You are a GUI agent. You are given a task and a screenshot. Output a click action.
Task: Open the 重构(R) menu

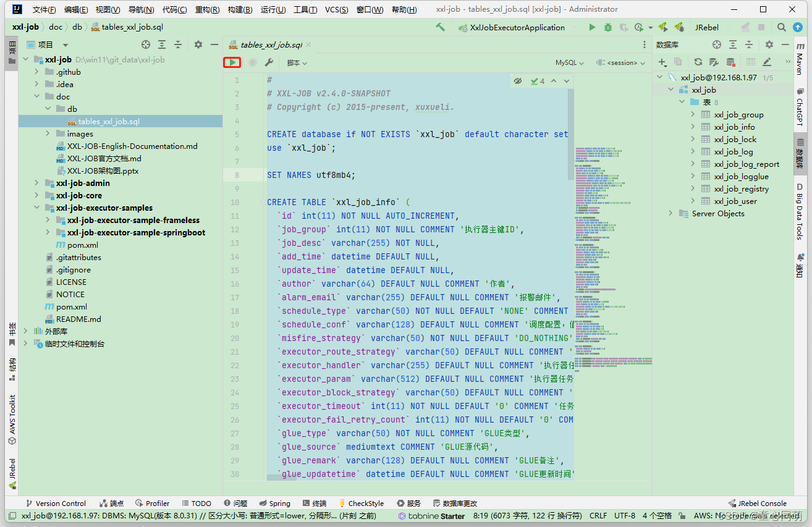pyautogui.click(x=207, y=9)
